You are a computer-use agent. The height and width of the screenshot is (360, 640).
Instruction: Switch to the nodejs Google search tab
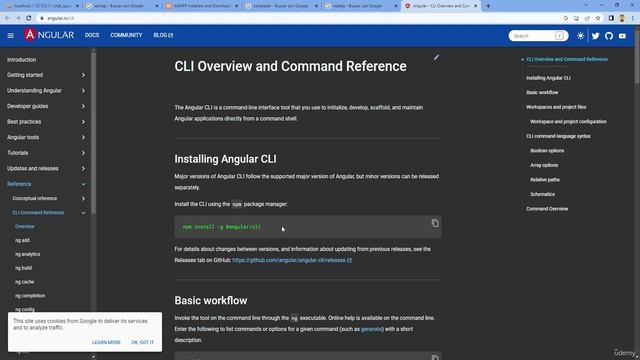361,6
